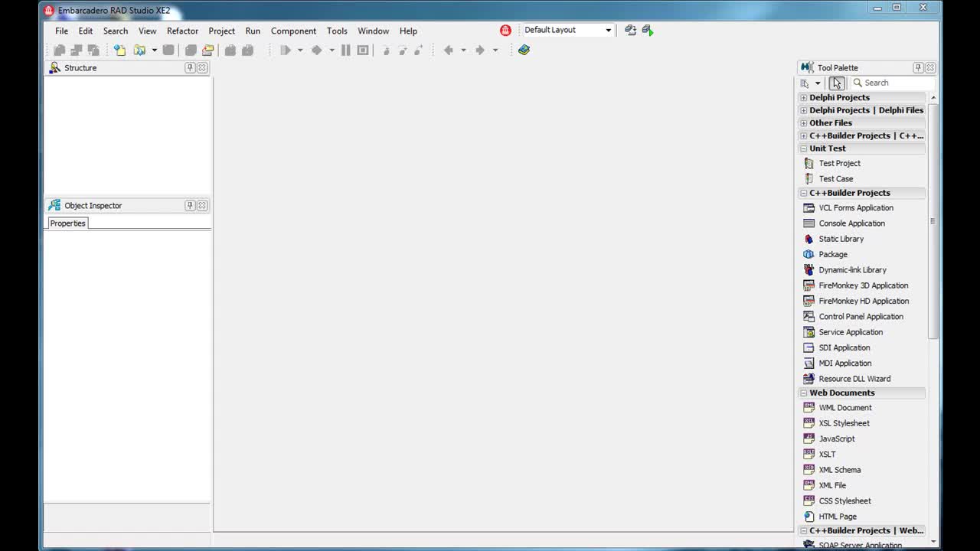Expand the Delphi Projects category
This screenshot has height=551, width=980.
[x=804, y=97]
